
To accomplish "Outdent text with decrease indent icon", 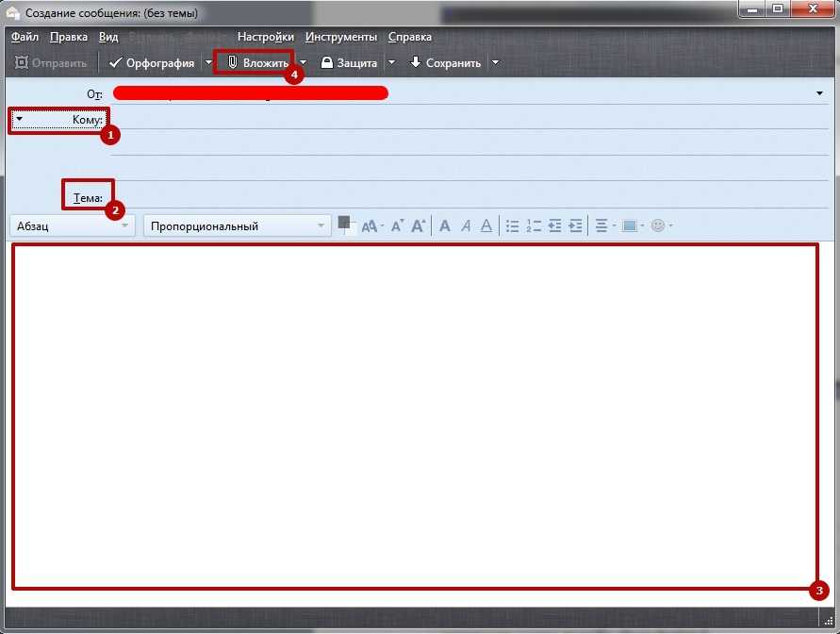I will [555, 226].
